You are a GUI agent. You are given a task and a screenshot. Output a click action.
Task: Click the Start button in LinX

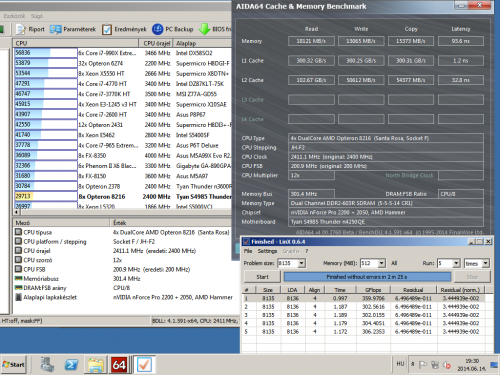point(262,277)
